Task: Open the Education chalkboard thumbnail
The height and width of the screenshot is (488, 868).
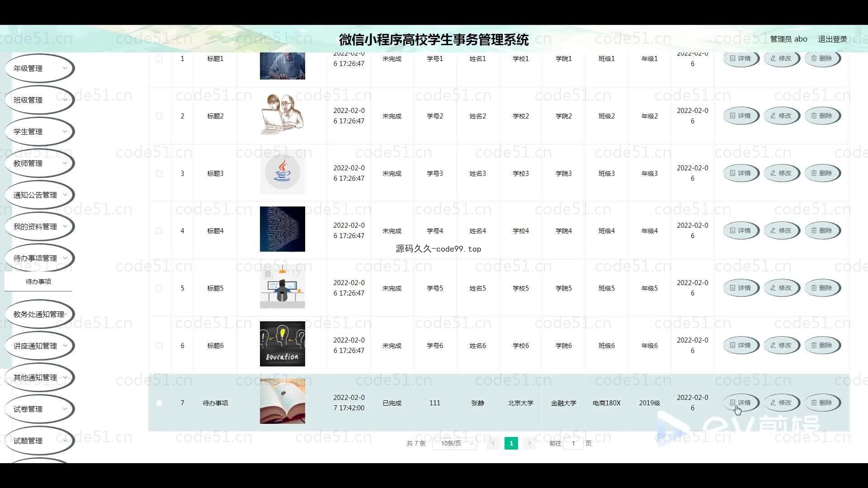Action: (x=283, y=344)
